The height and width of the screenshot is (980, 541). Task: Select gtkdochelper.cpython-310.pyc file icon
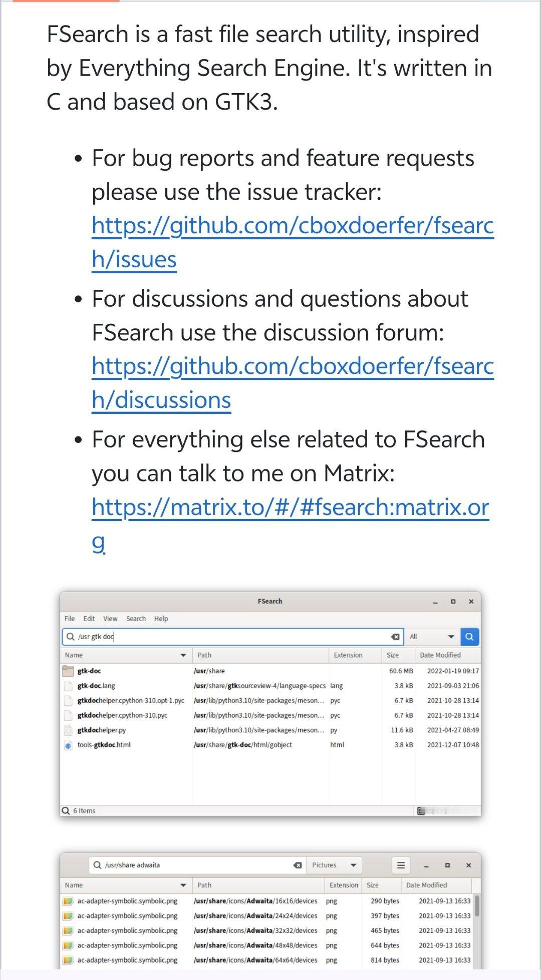pyautogui.click(x=68, y=715)
